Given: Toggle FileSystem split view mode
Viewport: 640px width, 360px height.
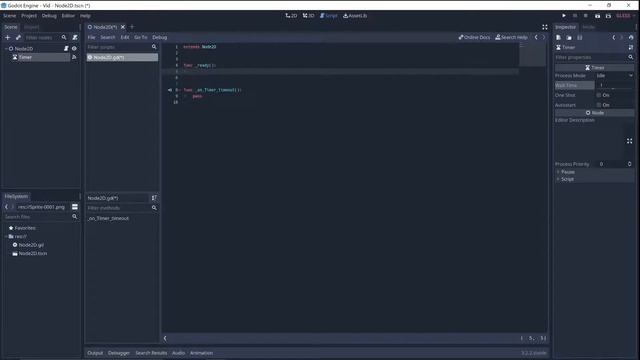Looking at the screenshot, I should (x=75, y=207).
